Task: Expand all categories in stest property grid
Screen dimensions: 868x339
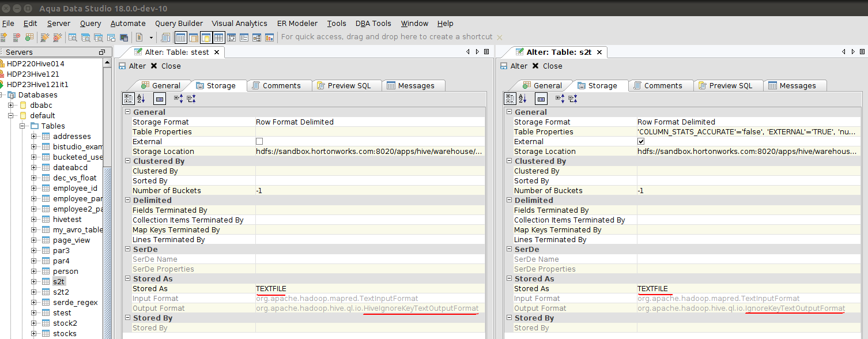Action: pyautogui.click(x=178, y=99)
